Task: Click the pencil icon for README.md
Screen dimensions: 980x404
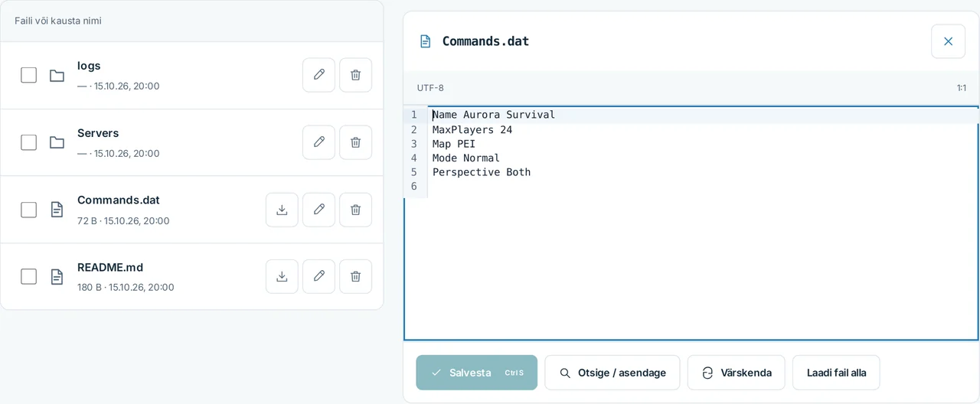Action: click(x=318, y=276)
